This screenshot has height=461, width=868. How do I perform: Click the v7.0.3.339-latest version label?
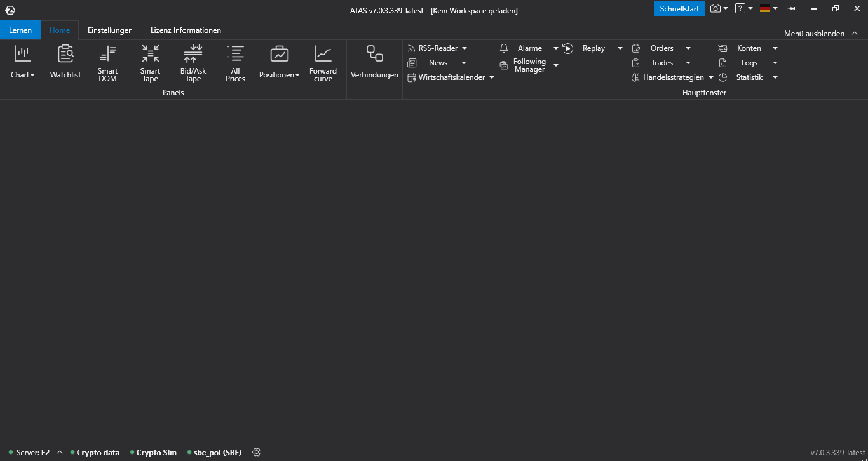click(x=837, y=453)
